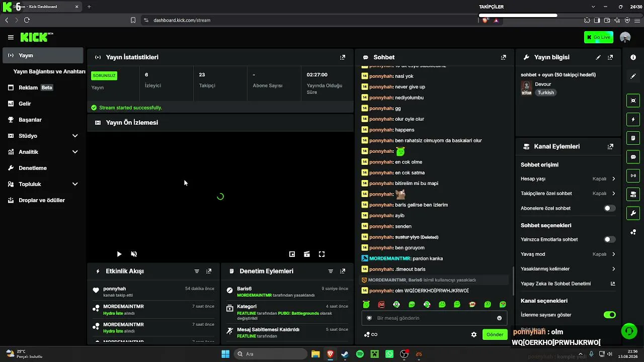Pop out the Etkinlik Akışı panel

click(209, 271)
